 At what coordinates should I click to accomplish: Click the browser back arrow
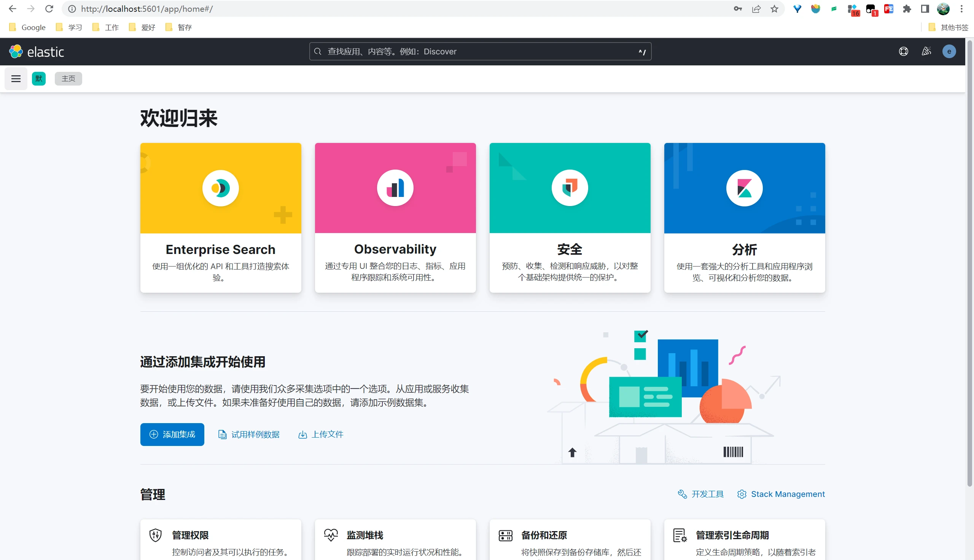point(12,8)
